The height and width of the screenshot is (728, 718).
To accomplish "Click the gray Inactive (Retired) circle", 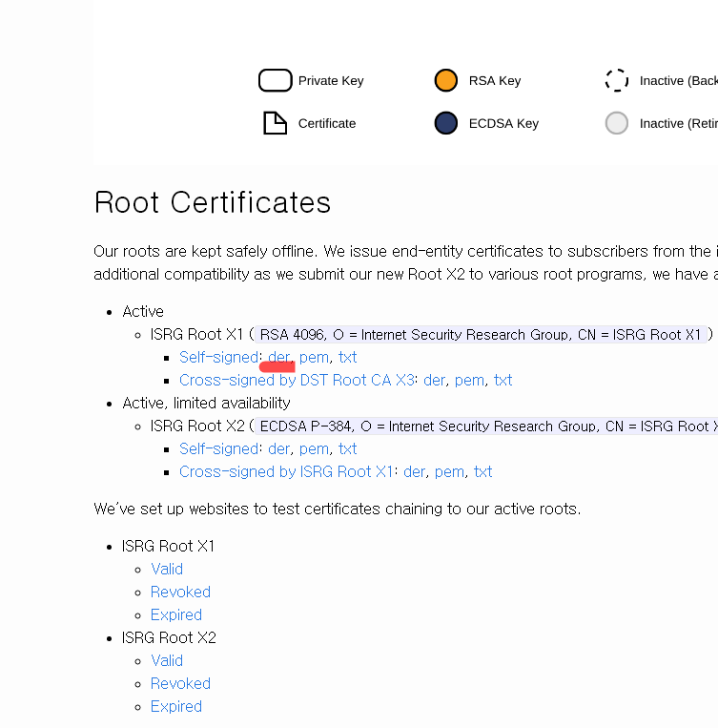I will tap(616, 123).
